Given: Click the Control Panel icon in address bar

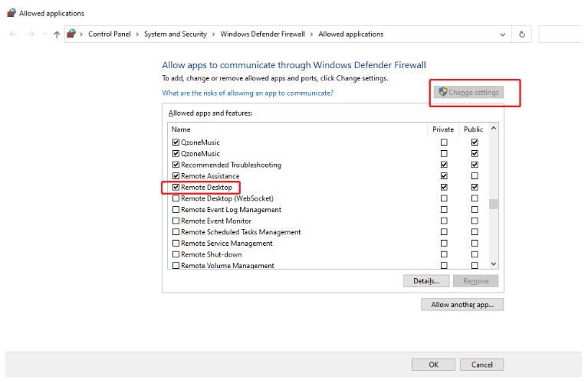Looking at the screenshot, I should pos(72,34).
